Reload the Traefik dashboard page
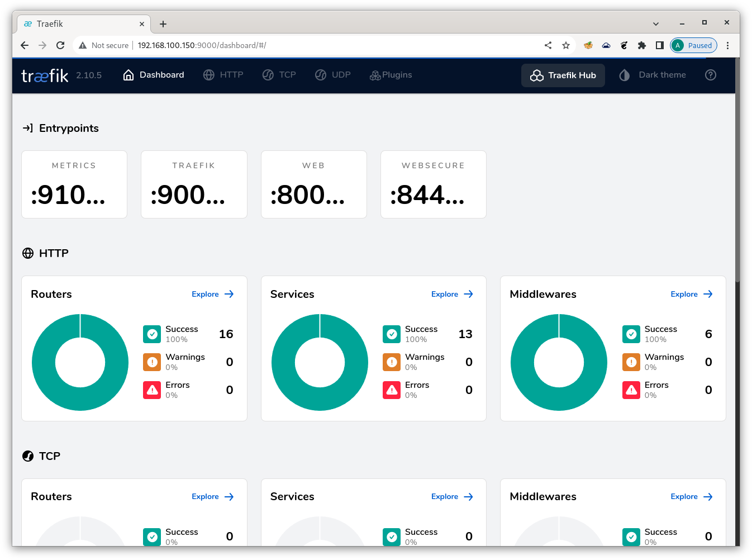This screenshot has height=560, width=752. click(60, 45)
